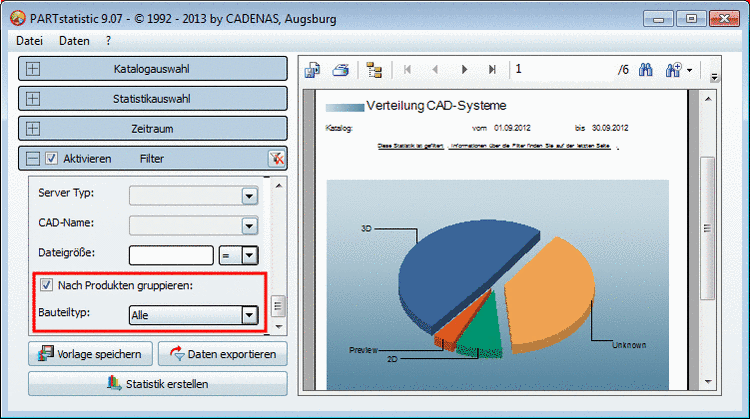
Task: Open the Server Typ dropdown
Action: click(x=249, y=196)
